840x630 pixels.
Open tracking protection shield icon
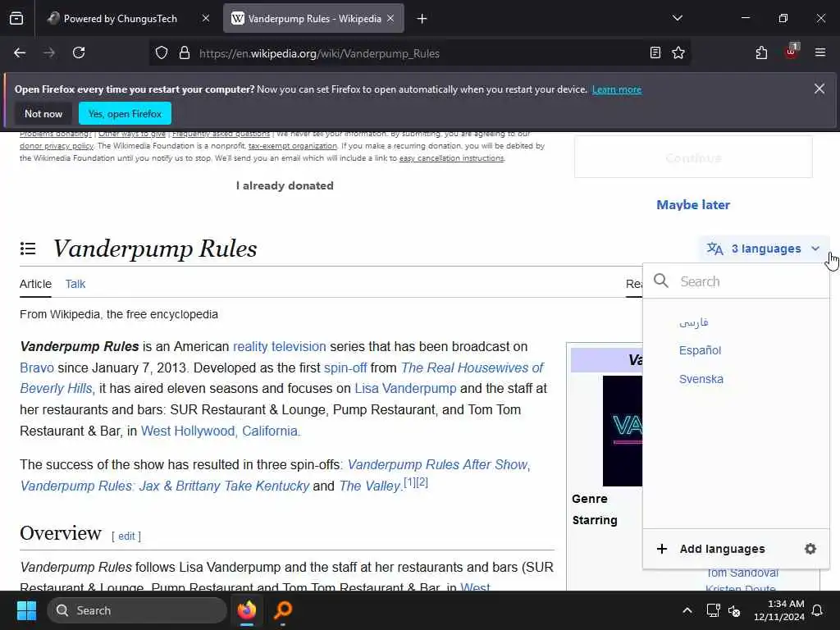[162, 53]
